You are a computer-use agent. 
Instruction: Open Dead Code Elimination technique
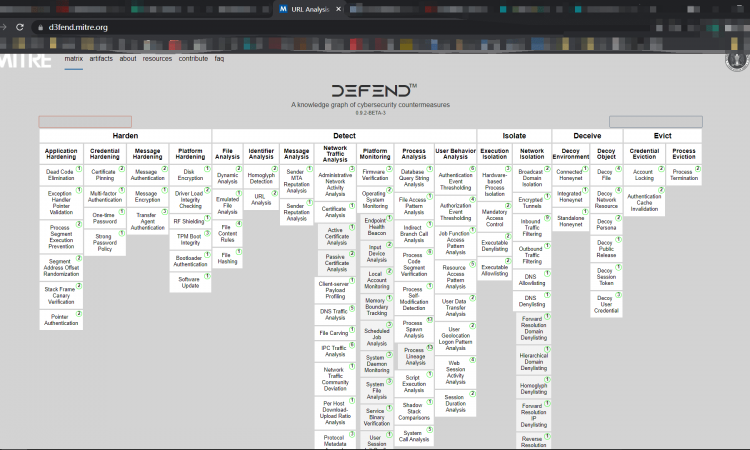click(x=61, y=175)
